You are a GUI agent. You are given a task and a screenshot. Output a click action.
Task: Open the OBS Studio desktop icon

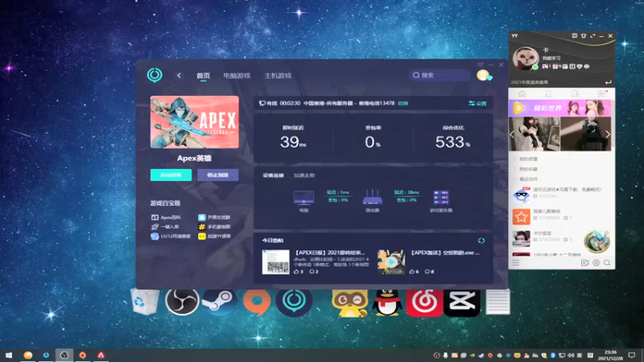pyautogui.click(x=182, y=300)
